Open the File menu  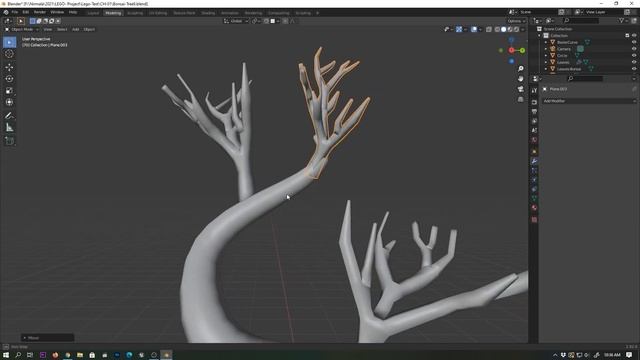tap(15, 12)
